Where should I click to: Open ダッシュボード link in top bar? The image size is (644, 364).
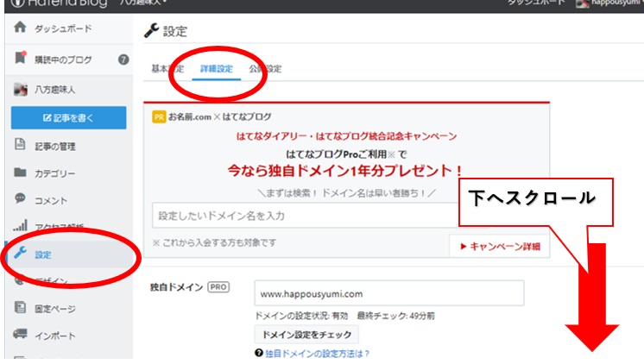coord(535,3)
